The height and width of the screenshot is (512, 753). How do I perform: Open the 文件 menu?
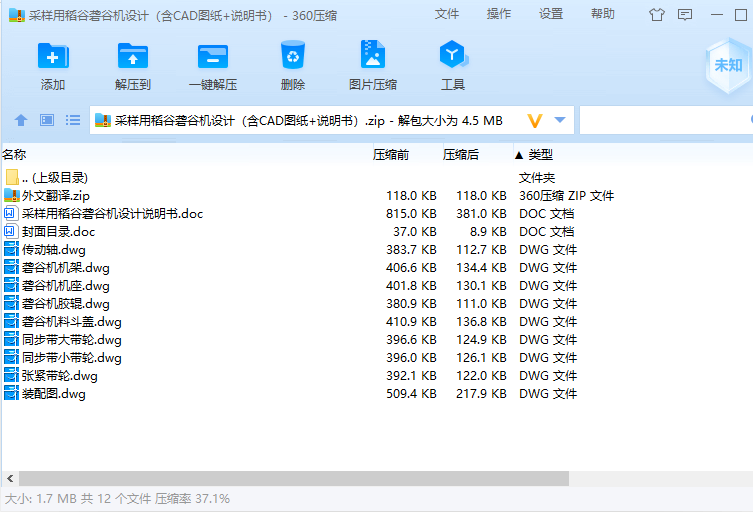[447, 14]
